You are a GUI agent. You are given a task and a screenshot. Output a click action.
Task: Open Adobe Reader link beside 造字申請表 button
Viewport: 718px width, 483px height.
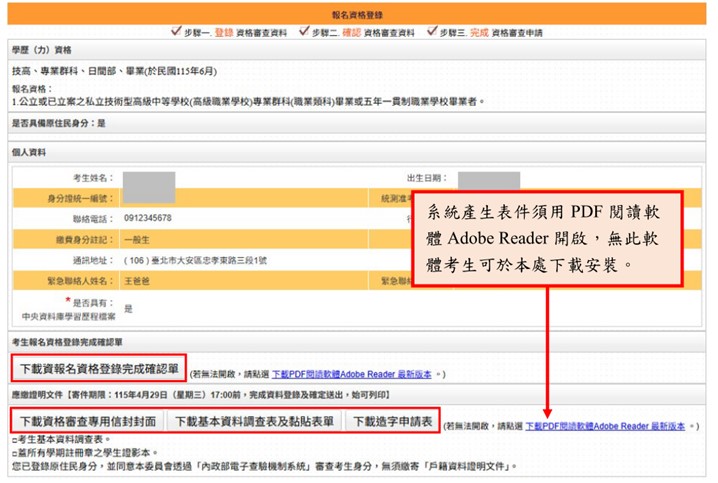pos(605,426)
